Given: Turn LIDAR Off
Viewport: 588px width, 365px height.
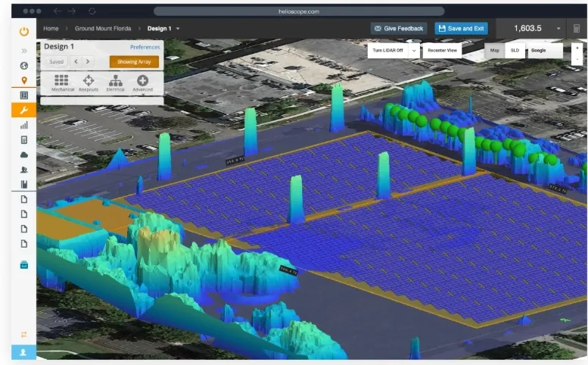Looking at the screenshot, I should tap(387, 50).
